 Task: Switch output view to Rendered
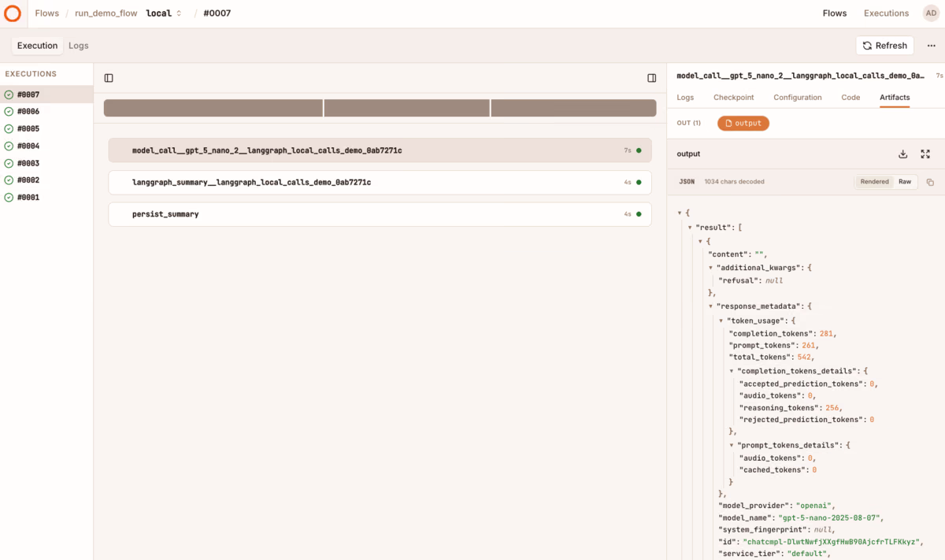[874, 182]
